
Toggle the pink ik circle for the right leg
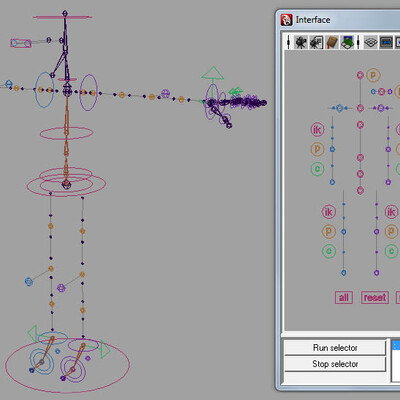(x=391, y=212)
